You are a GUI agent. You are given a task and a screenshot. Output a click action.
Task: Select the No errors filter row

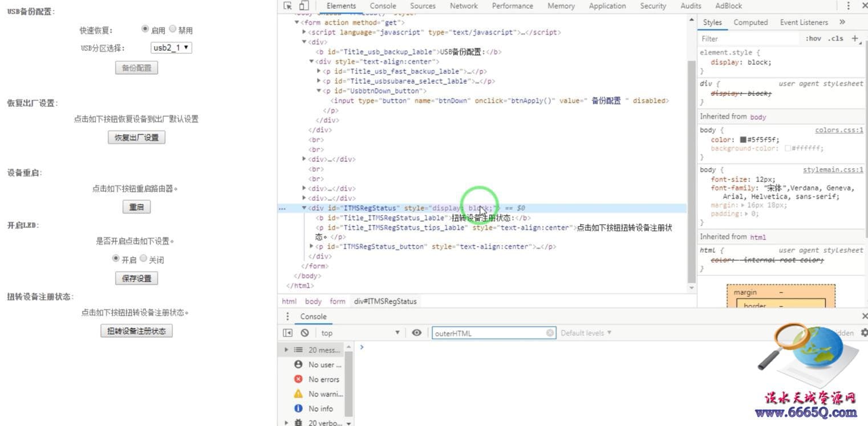pyautogui.click(x=318, y=379)
